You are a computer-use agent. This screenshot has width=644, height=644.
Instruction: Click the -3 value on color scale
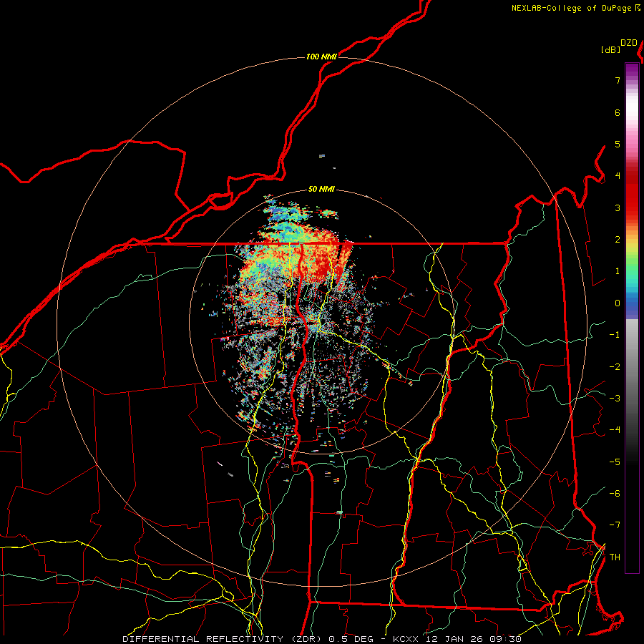(x=615, y=399)
